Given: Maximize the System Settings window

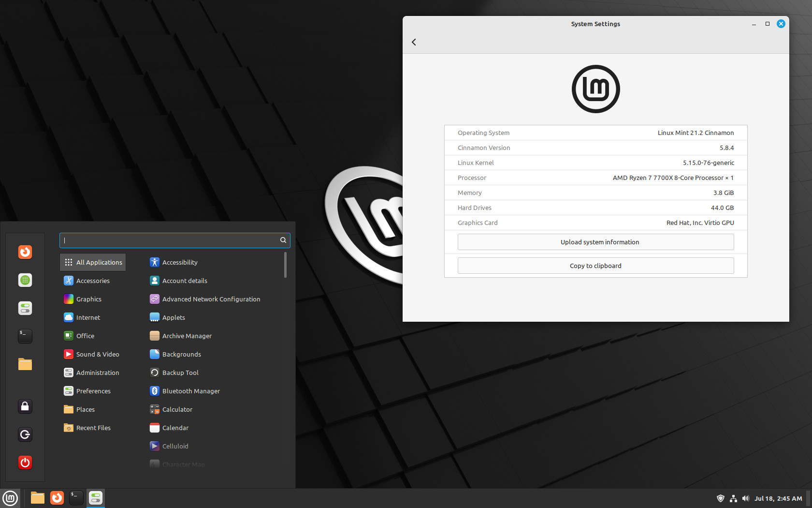Looking at the screenshot, I should [x=767, y=24].
